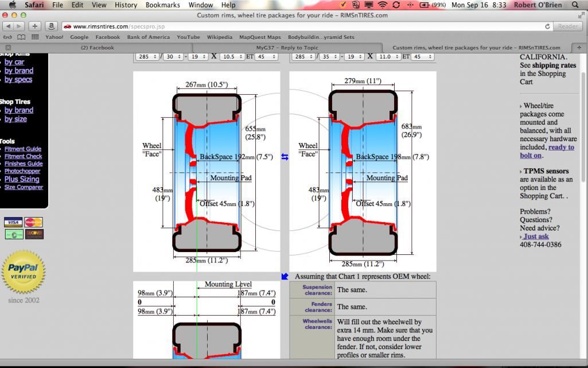Close the Facebook tab with its X
The image size is (588, 368).
coord(7,48)
